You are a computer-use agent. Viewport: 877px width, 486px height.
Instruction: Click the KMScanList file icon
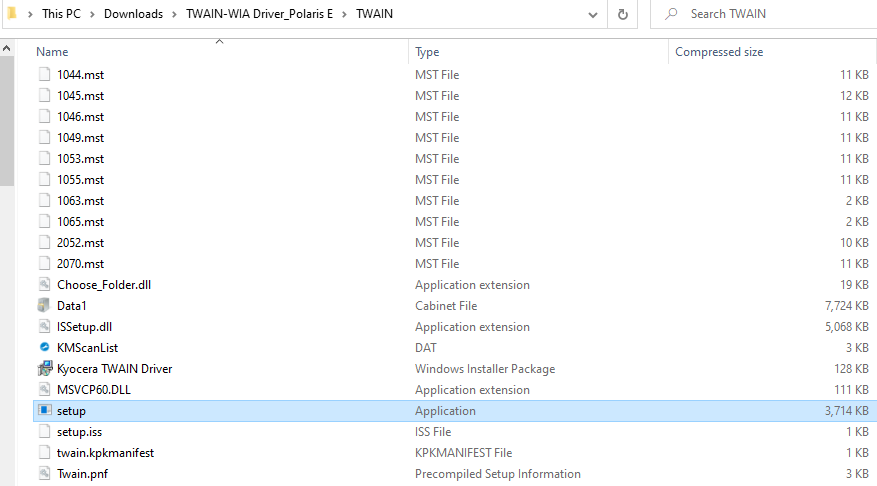(44, 347)
